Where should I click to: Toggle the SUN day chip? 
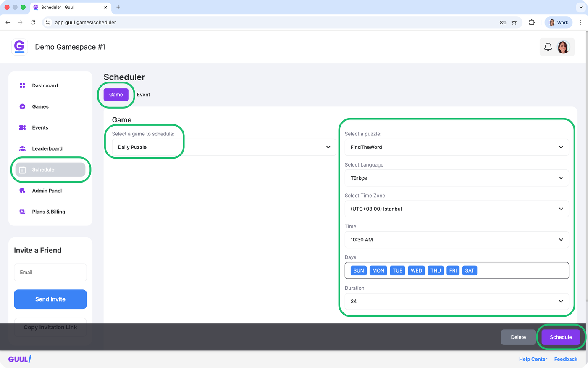[x=359, y=270]
